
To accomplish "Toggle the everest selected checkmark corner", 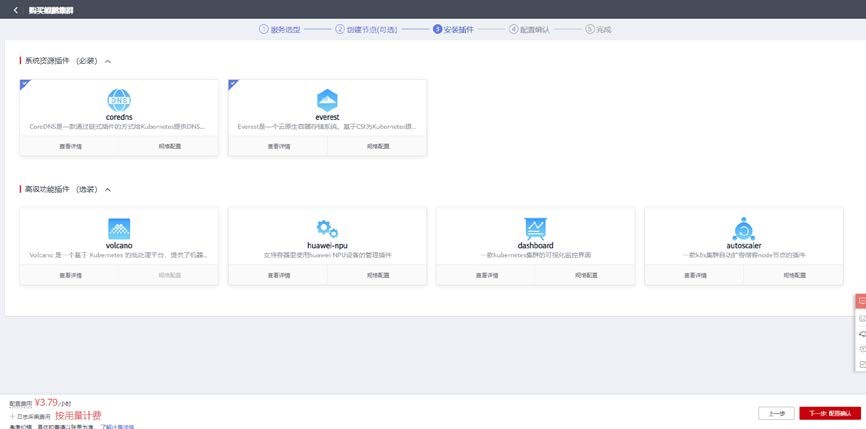I will [x=233, y=84].
